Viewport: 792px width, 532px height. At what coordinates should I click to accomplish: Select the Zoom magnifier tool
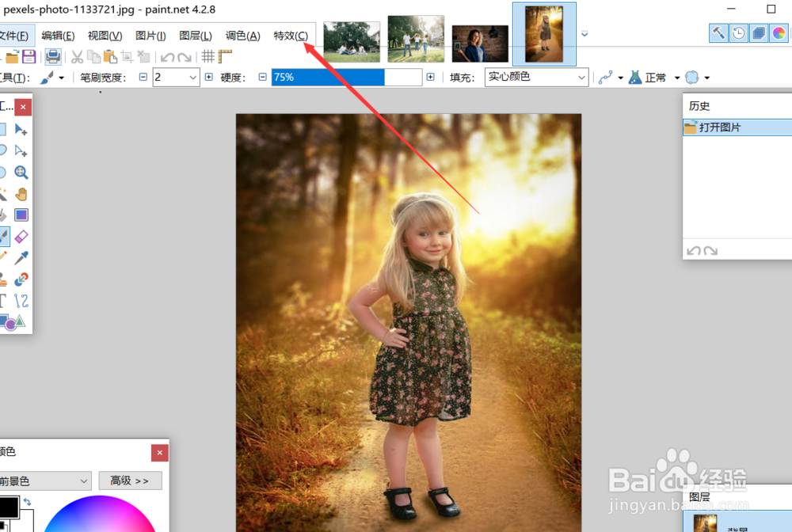coord(21,172)
